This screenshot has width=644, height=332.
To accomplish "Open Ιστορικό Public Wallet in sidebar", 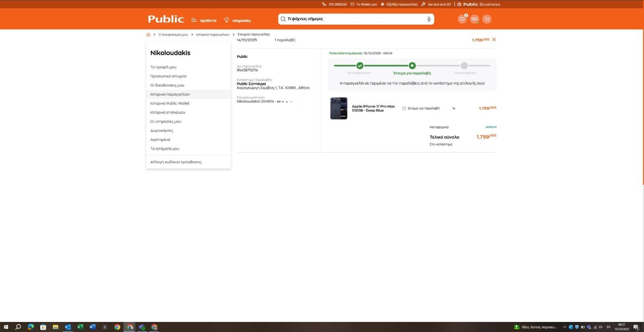I will pyautogui.click(x=169, y=103).
